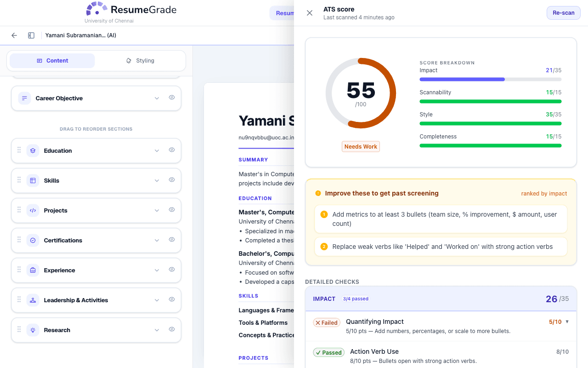Expand the Certifications section chevron
588x368 pixels.
(x=157, y=241)
